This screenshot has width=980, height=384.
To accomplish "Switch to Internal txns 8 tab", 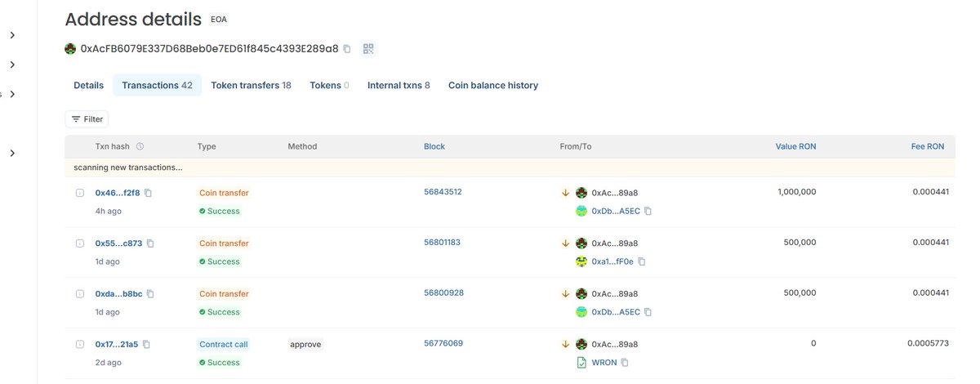I will [399, 85].
